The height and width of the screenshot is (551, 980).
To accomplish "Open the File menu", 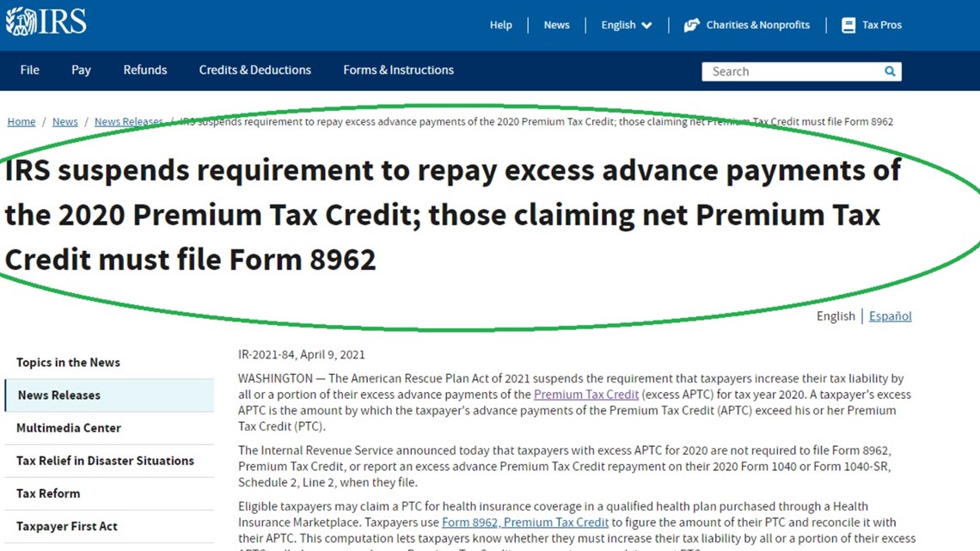I will pyautogui.click(x=29, y=70).
